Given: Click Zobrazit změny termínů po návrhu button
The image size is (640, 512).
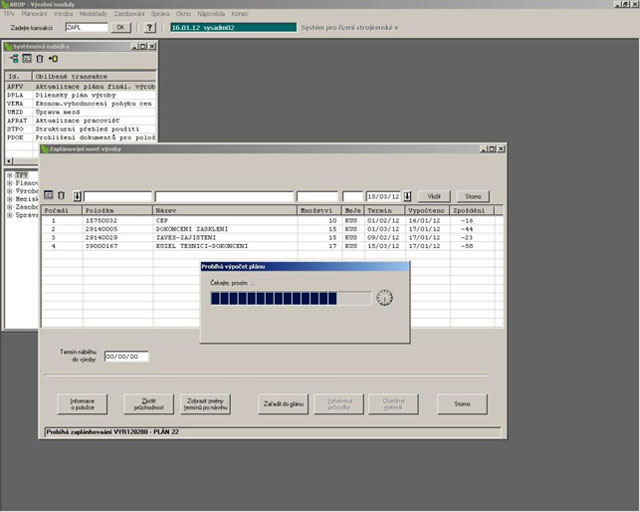Looking at the screenshot, I should point(205,404).
